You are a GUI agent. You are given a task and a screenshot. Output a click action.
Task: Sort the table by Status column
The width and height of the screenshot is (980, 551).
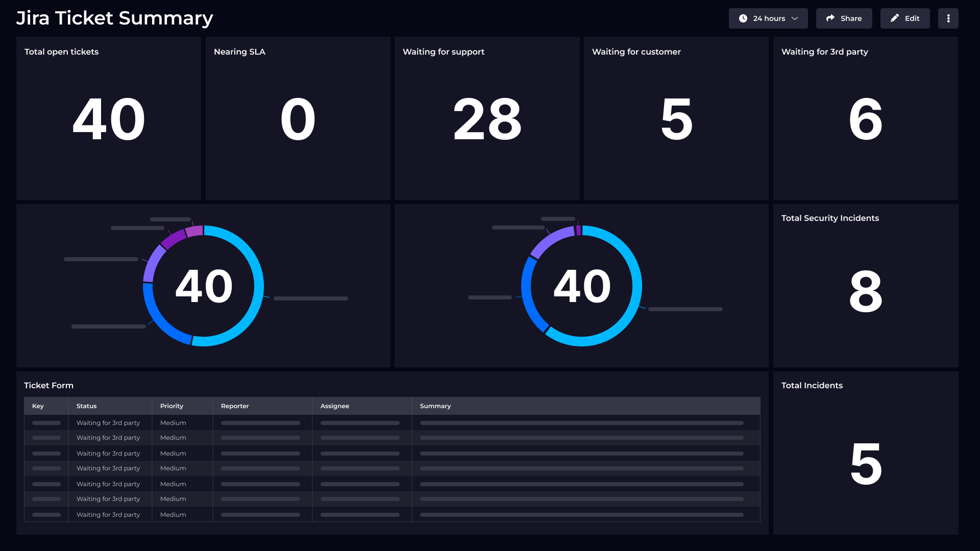tap(87, 406)
